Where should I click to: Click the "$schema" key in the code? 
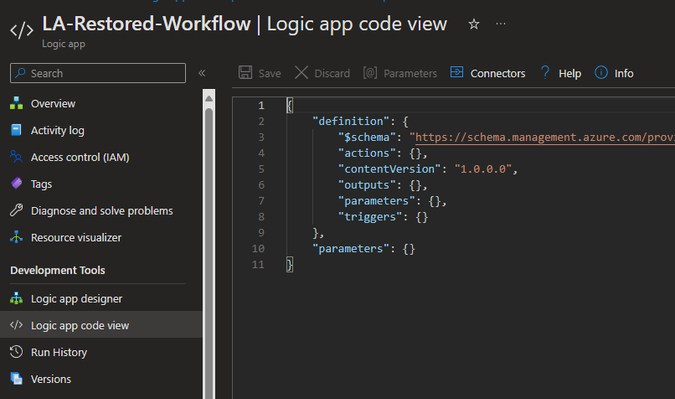pos(367,137)
